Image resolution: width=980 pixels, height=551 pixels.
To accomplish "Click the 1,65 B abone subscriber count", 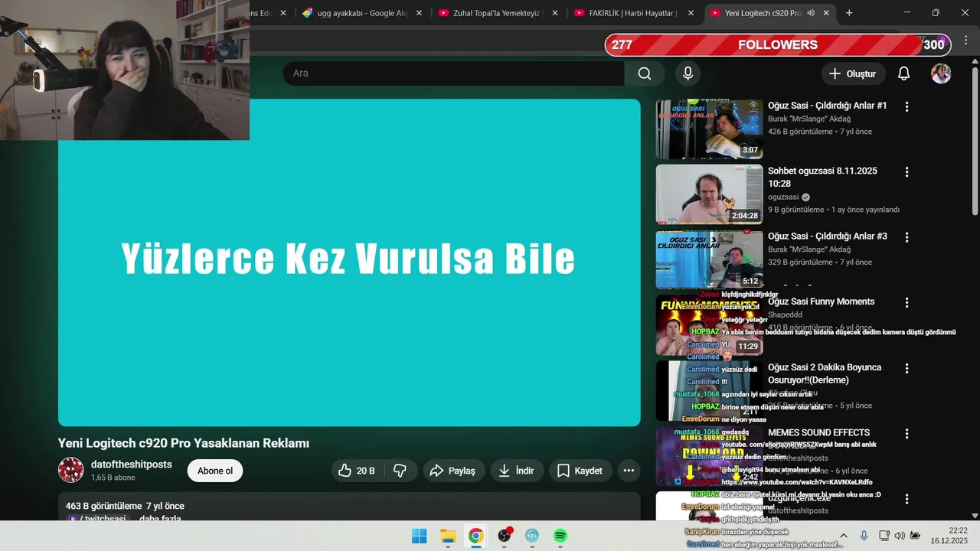I will 113,478.
